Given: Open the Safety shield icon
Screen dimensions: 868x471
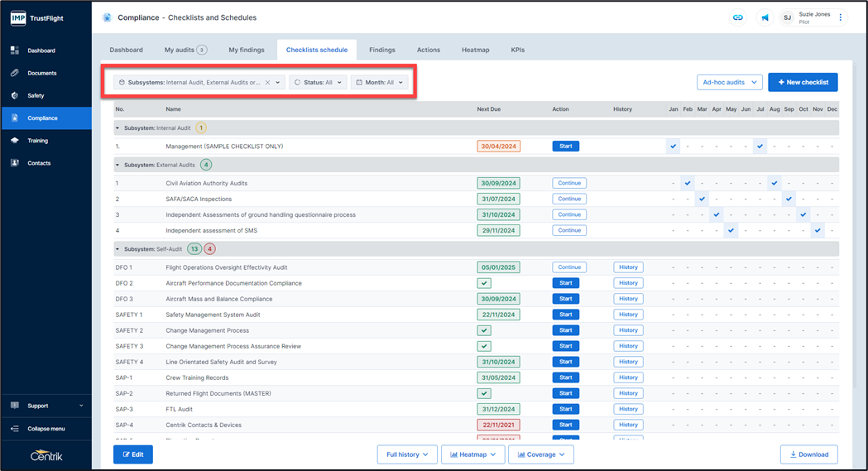Looking at the screenshot, I should 15,95.
